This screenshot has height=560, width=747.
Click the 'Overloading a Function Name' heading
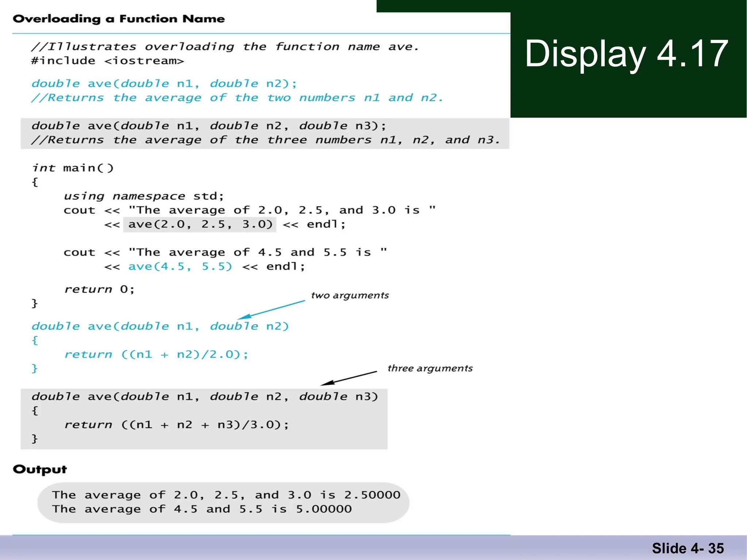tap(119, 19)
